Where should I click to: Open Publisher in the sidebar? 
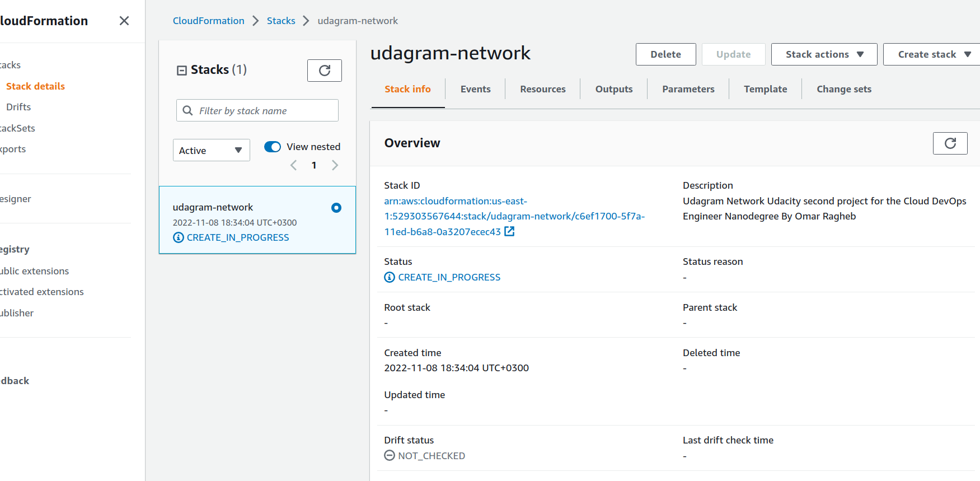[17, 313]
